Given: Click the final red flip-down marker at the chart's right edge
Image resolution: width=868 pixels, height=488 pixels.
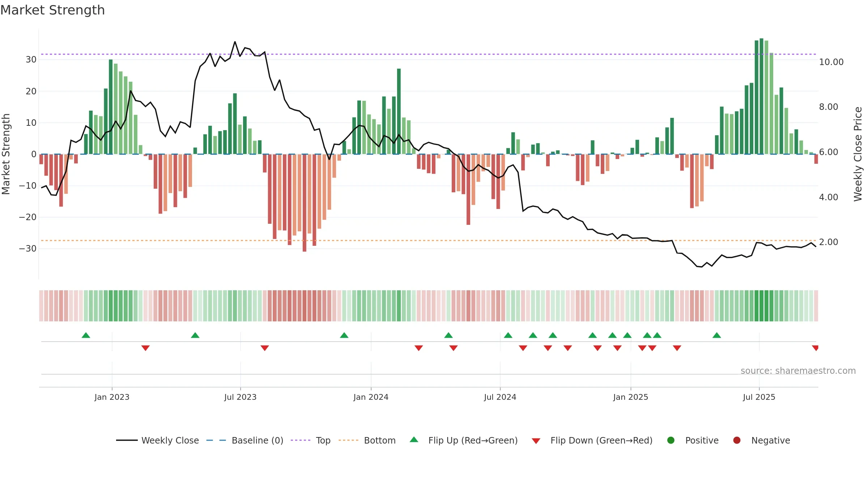Looking at the screenshot, I should point(815,348).
